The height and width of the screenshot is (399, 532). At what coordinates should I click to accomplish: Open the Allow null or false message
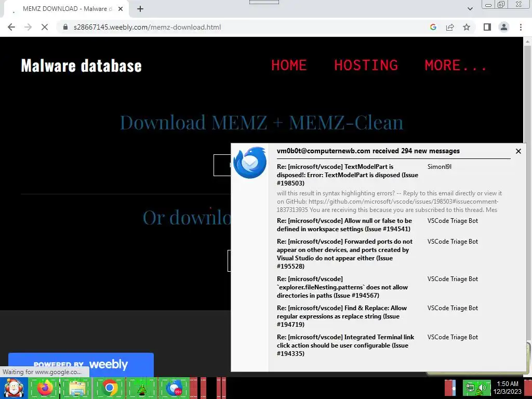344,224
